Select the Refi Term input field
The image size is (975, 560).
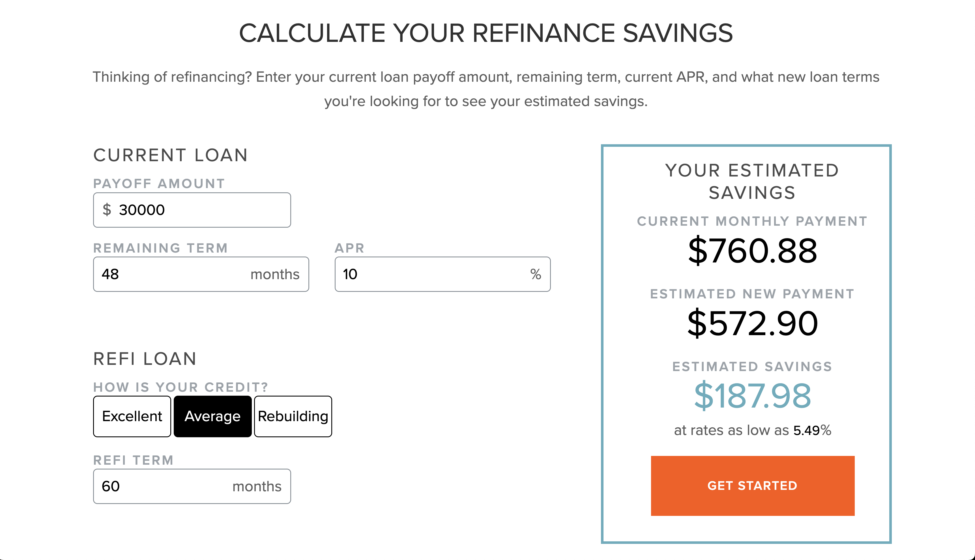point(162,486)
